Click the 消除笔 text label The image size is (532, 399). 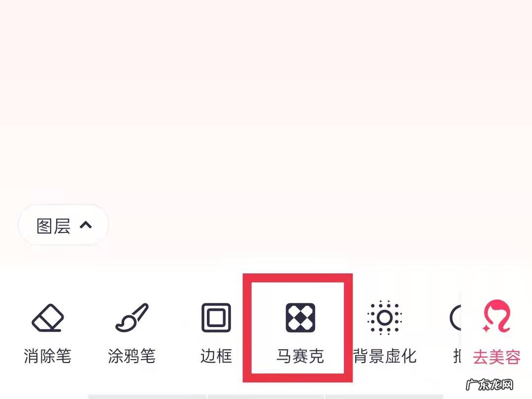[47, 356]
